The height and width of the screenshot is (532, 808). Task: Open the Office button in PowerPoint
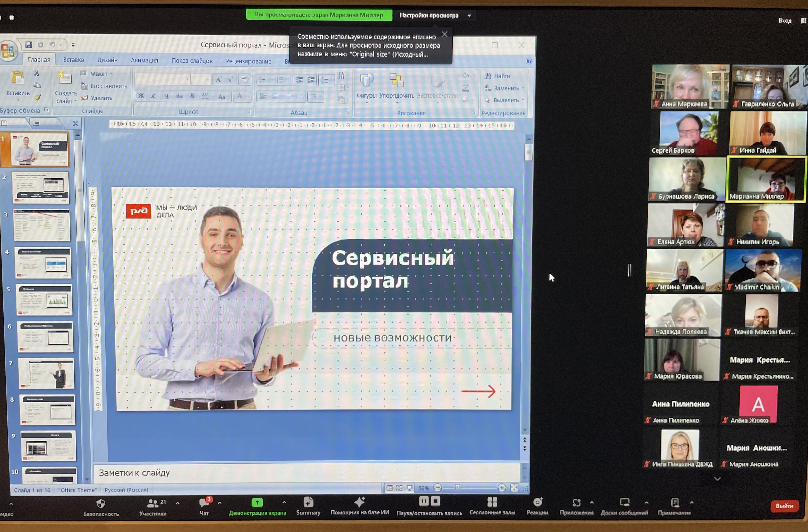(x=8, y=51)
